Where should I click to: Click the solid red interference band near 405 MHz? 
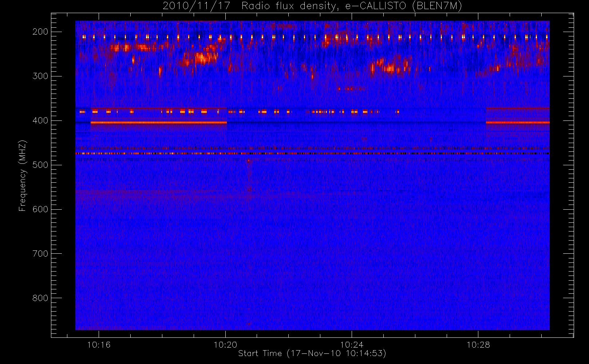click(x=159, y=123)
